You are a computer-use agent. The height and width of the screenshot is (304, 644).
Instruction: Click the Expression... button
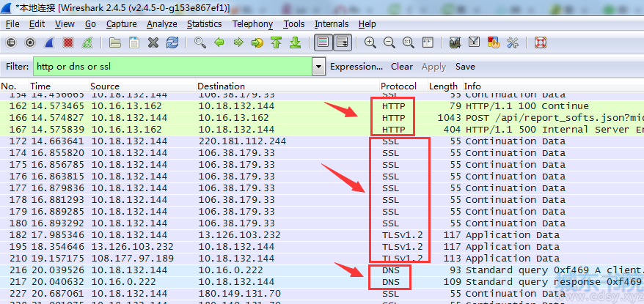coord(356,67)
